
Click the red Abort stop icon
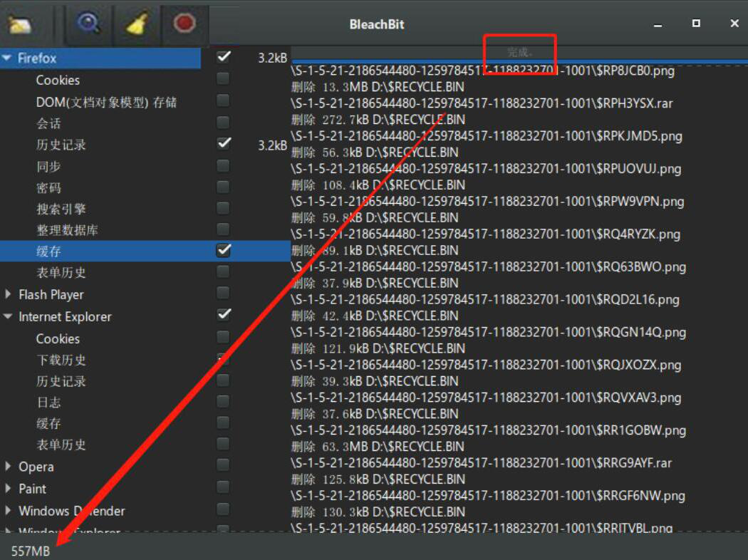(x=184, y=22)
